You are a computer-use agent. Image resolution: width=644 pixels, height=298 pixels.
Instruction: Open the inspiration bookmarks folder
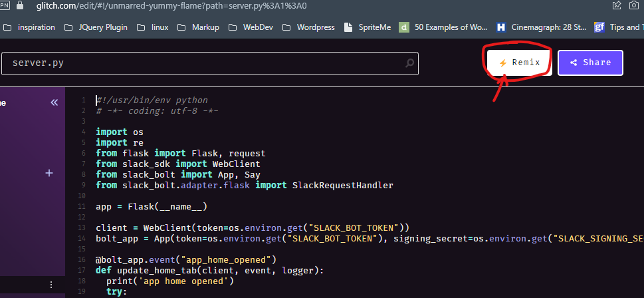[31, 27]
